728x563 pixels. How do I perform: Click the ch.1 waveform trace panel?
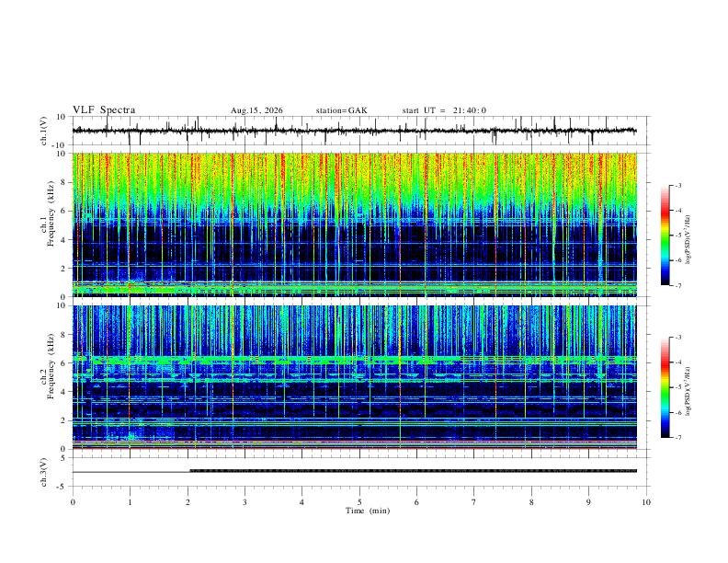[355, 131]
